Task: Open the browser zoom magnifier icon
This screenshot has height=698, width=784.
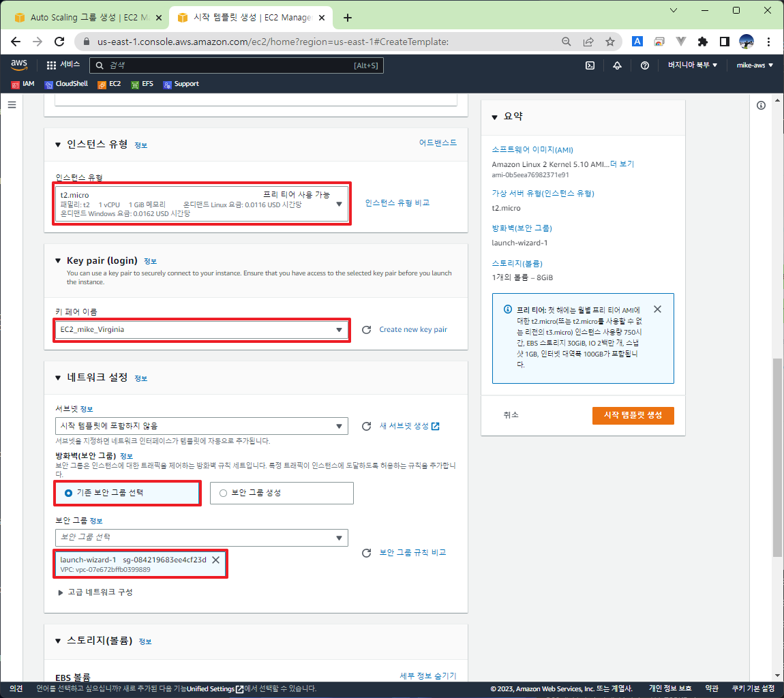Action: pyautogui.click(x=566, y=42)
